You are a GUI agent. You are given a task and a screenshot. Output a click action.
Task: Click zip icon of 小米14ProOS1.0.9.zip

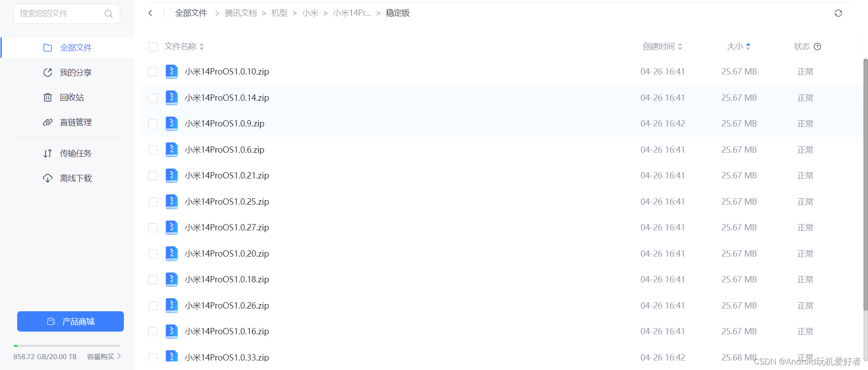pos(172,124)
